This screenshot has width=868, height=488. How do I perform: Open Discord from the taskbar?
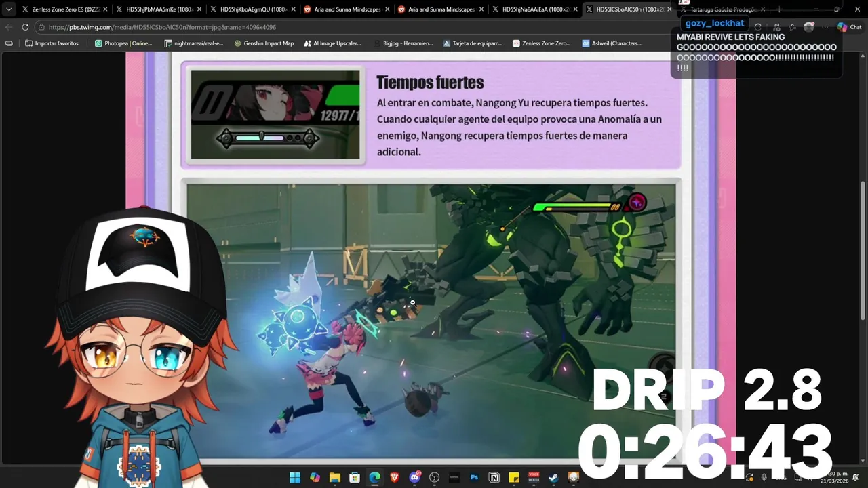(414, 477)
